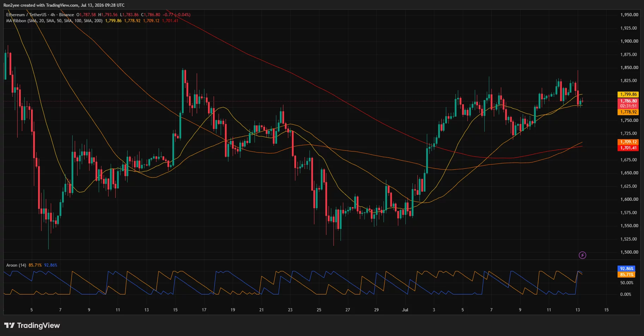Screen dimensions: 644x336
Task: Click the 1,701.41 value in MA Ribbon legend
Action: click(x=170, y=21)
